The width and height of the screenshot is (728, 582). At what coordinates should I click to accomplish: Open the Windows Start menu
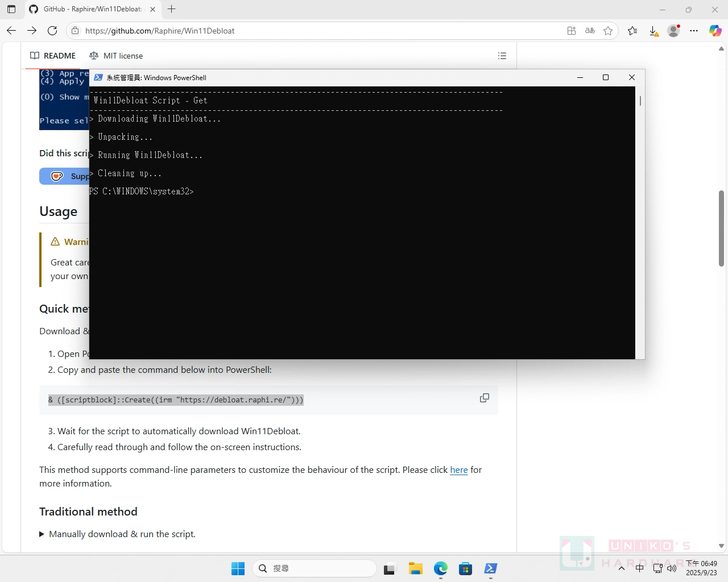[x=238, y=568]
